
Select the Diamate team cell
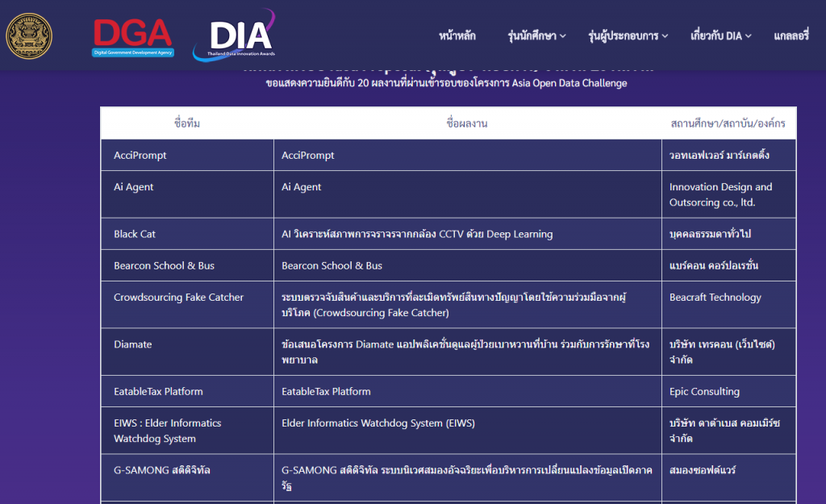187,352
